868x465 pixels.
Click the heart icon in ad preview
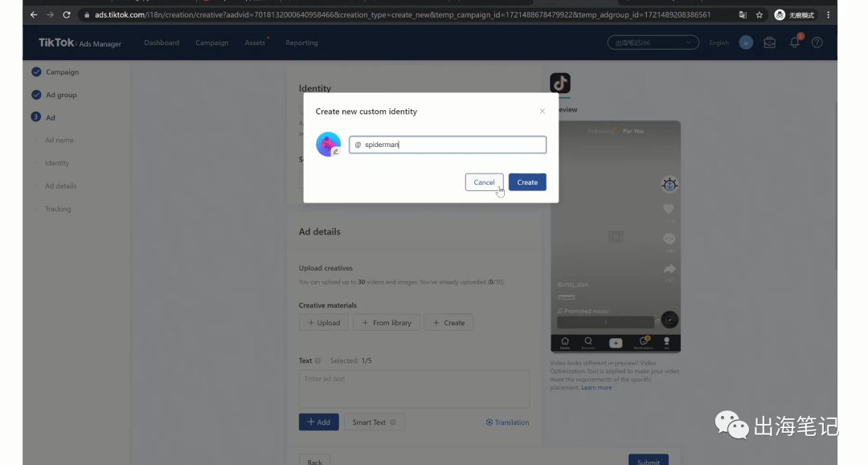tap(669, 209)
